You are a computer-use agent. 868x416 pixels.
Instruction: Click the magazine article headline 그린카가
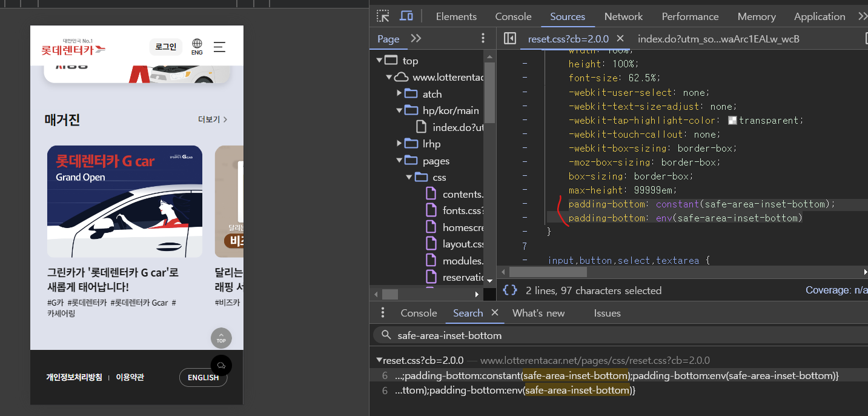[x=113, y=280]
